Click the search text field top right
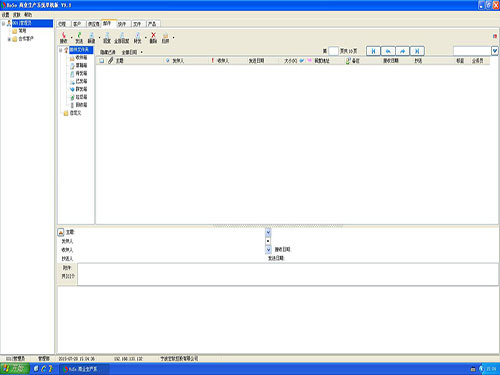 [472, 51]
